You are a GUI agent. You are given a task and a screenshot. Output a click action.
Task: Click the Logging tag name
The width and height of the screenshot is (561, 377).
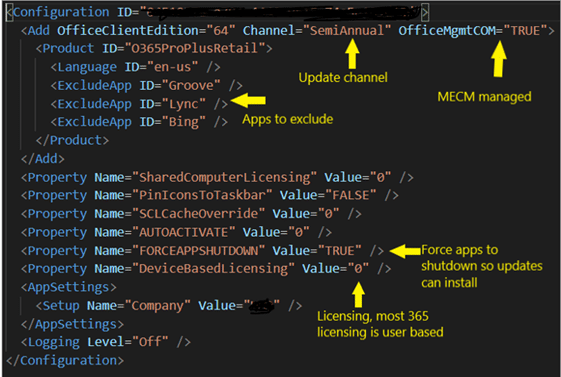[54, 342]
